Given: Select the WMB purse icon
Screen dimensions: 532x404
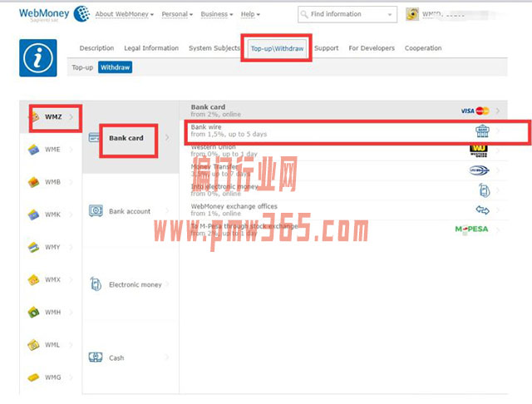Looking at the screenshot, I should 33,182.
